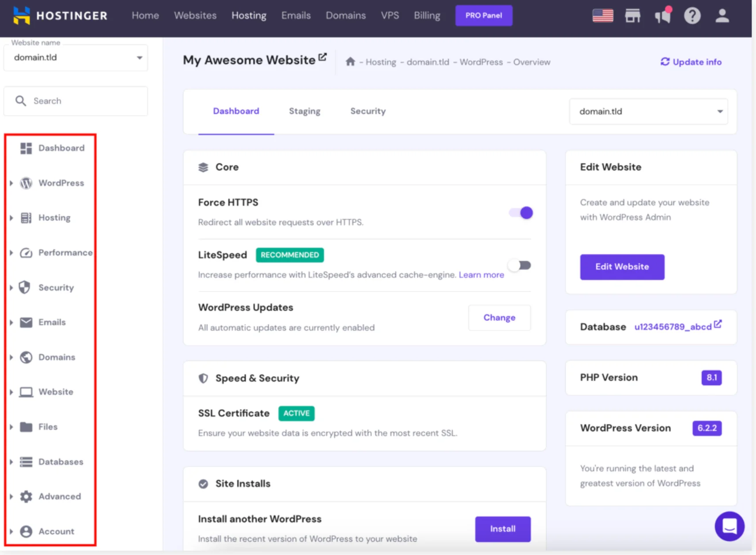This screenshot has height=555, width=756.
Task: Click the PHP Version 8.1 badge
Action: [x=711, y=378]
